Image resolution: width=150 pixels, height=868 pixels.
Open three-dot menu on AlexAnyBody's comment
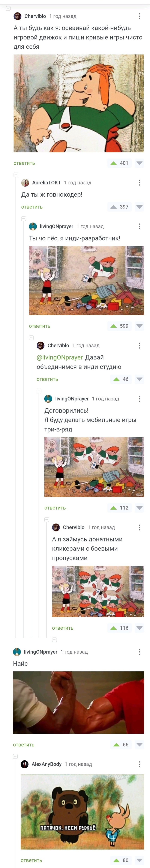[x=139, y=764]
